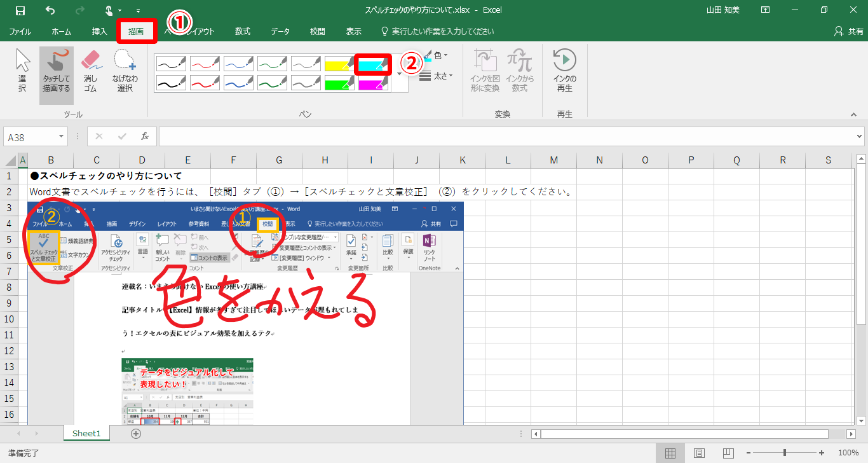Confirm the formula entry with the checkmark icon

(x=122, y=136)
